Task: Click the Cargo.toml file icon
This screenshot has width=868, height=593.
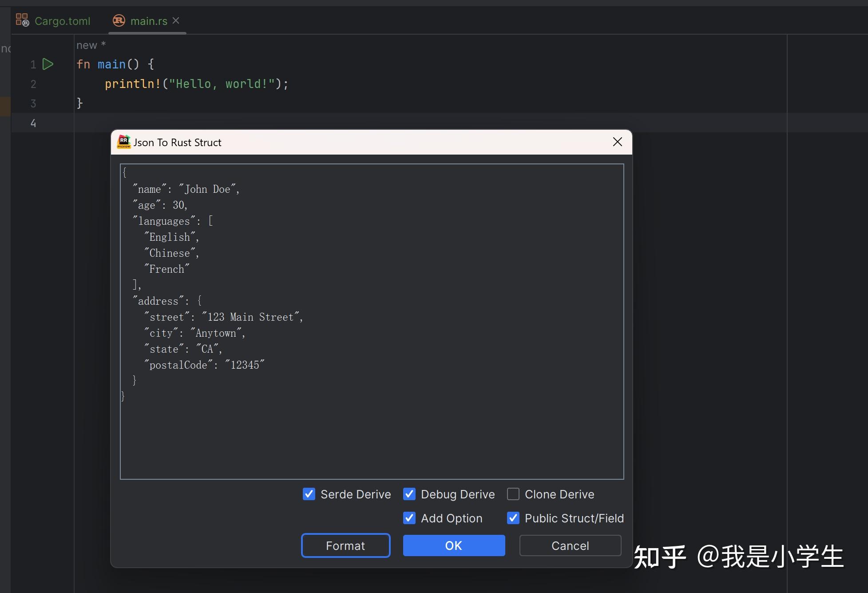Action: point(22,20)
